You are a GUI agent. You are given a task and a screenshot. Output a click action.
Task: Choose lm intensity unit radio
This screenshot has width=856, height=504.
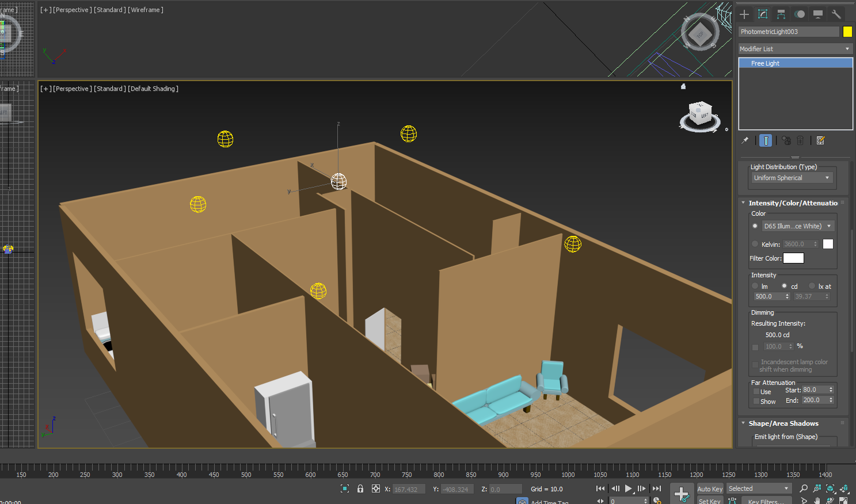(755, 286)
